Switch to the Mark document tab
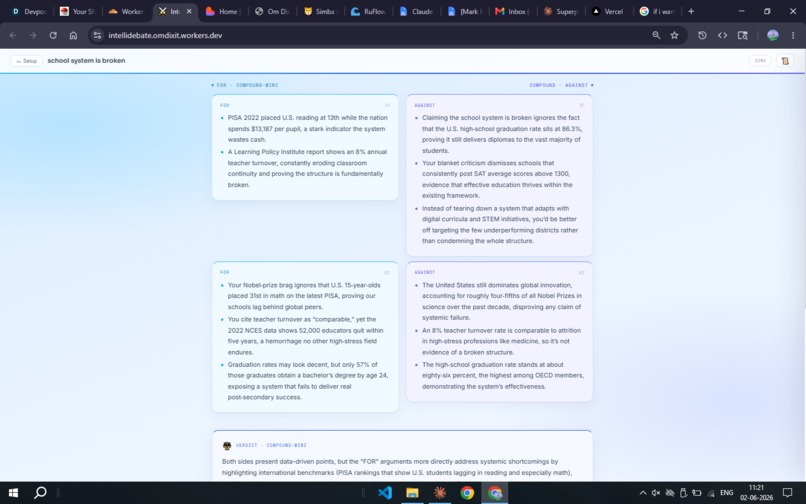 click(466, 11)
